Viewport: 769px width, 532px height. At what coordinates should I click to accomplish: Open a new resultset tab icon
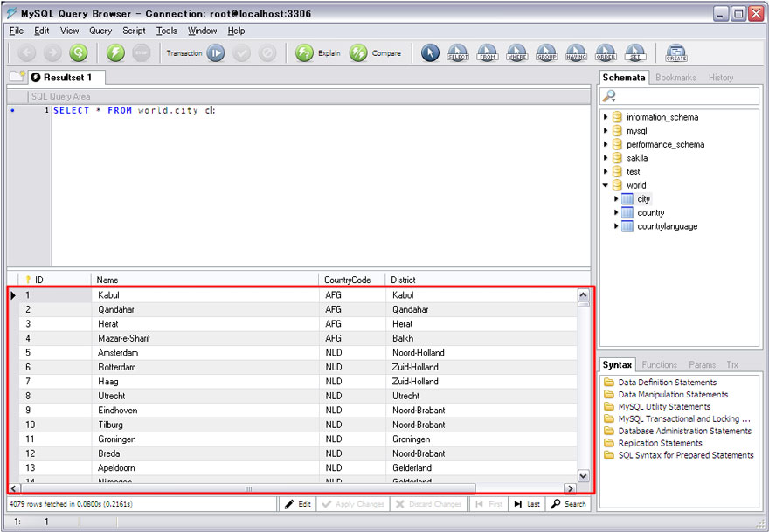pyautogui.click(x=17, y=77)
